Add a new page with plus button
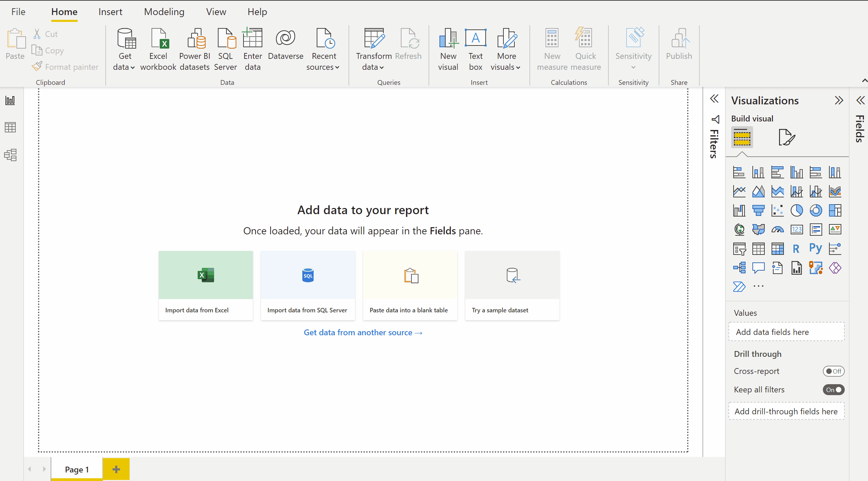The image size is (868, 481). [116, 469]
